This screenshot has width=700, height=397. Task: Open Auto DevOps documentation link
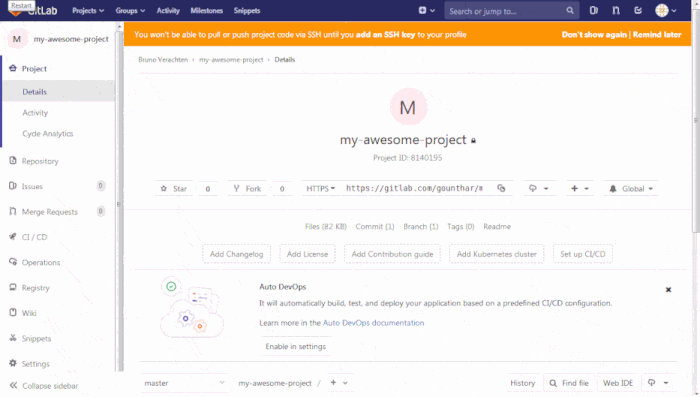coord(373,322)
